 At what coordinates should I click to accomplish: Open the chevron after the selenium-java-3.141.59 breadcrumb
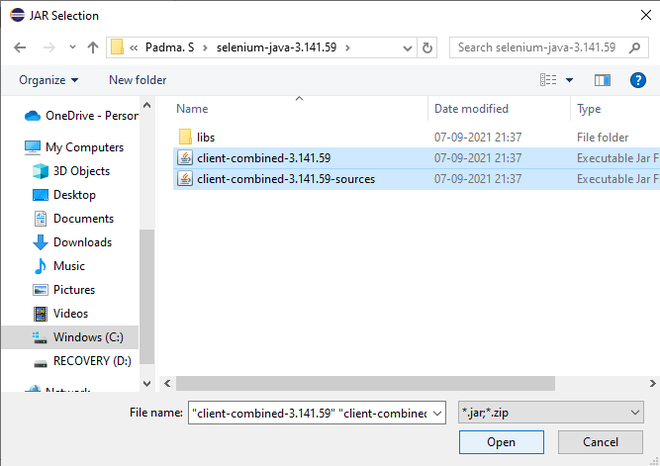click(347, 48)
